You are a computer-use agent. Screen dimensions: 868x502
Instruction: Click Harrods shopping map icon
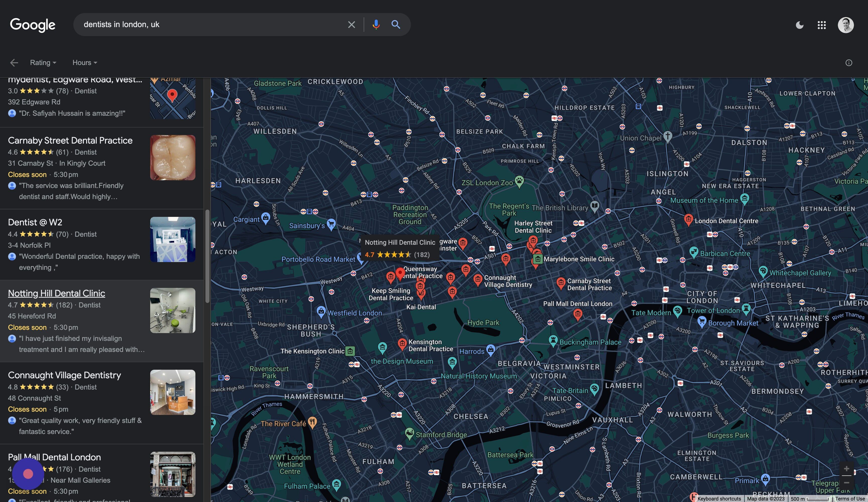tap(491, 350)
